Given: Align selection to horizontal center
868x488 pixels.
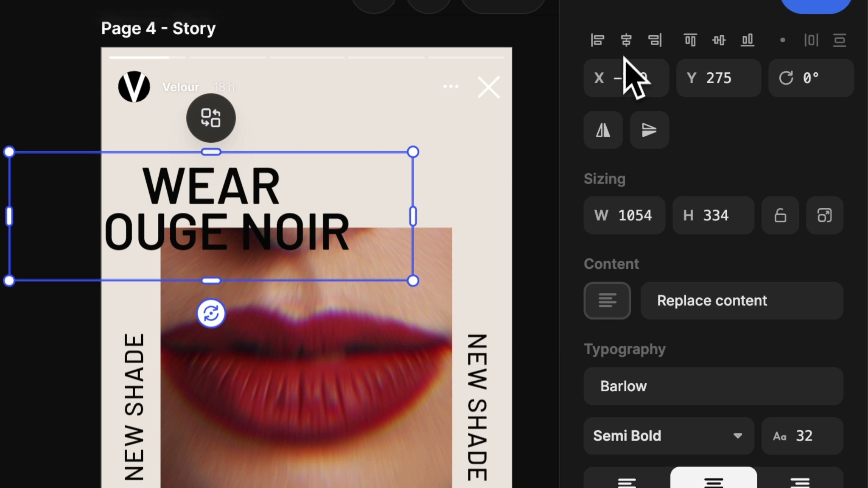Looking at the screenshot, I should (626, 40).
